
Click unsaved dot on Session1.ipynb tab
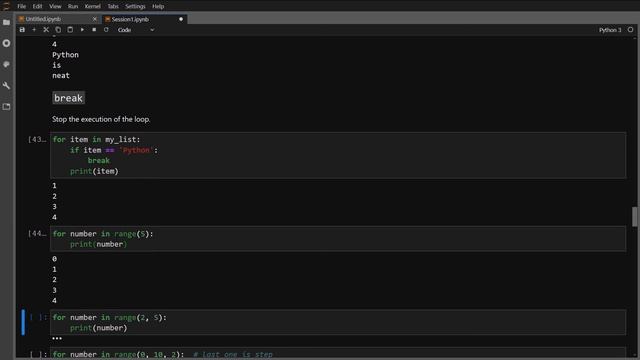click(x=181, y=19)
